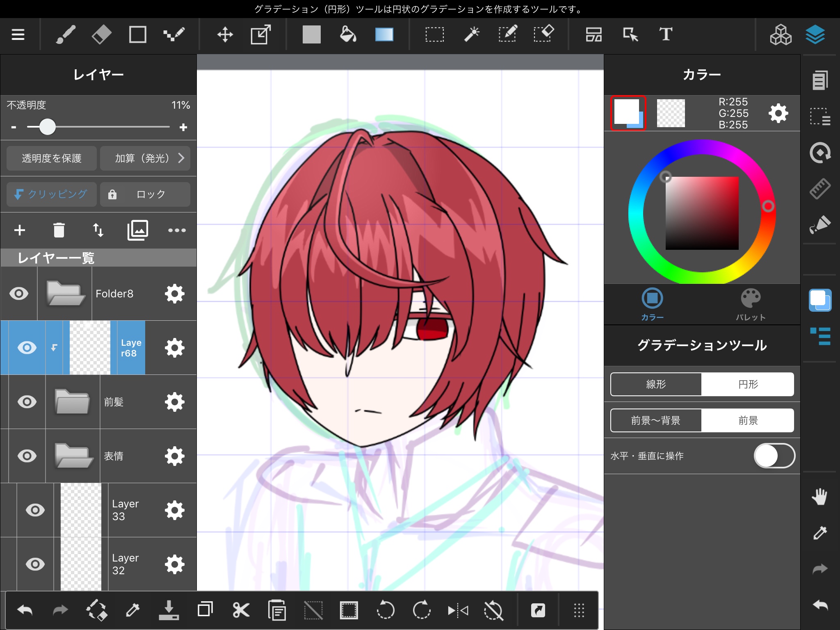This screenshot has height=630, width=840.
Task: Select 線形 gradient type
Action: 656,384
